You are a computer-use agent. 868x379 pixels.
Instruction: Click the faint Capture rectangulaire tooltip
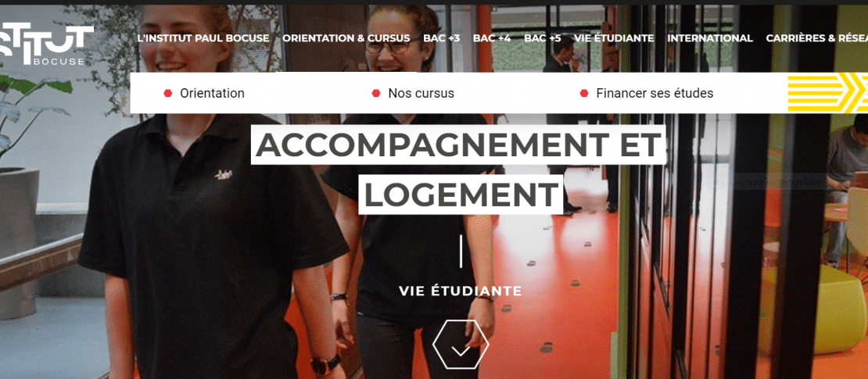tap(774, 181)
